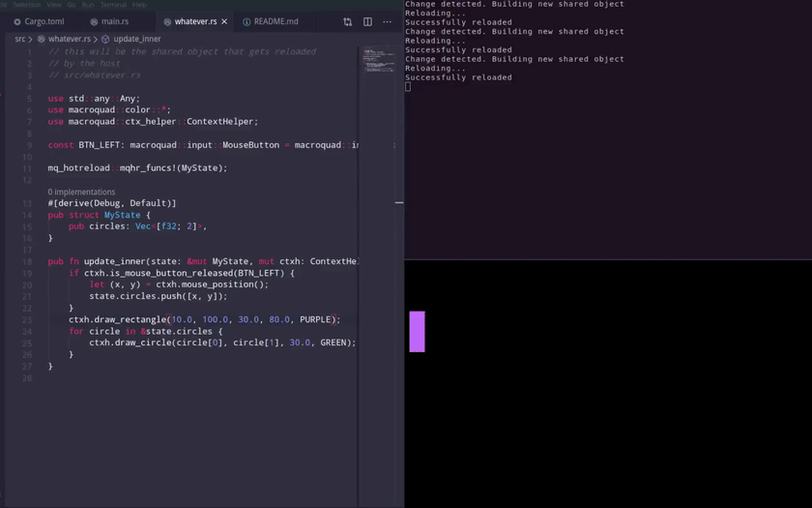Click the mqhr_funcs! macro invocation
The width and height of the screenshot is (812, 508).
point(148,168)
